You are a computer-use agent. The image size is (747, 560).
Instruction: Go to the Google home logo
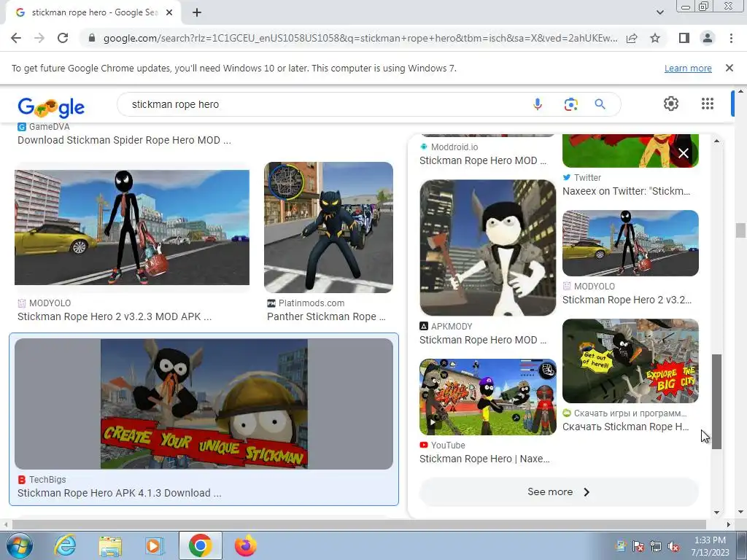point(51,106)
